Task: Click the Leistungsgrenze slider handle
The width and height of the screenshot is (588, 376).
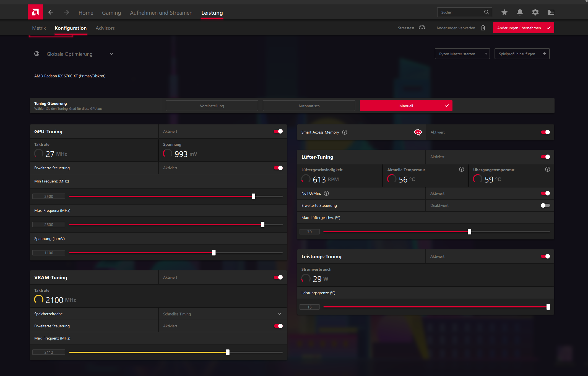Action: [548, 307]
